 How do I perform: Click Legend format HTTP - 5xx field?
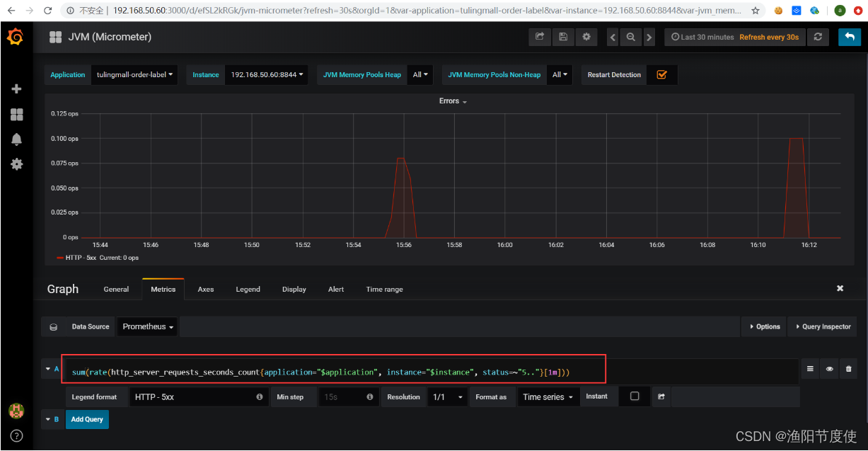[x=199, y=397]
